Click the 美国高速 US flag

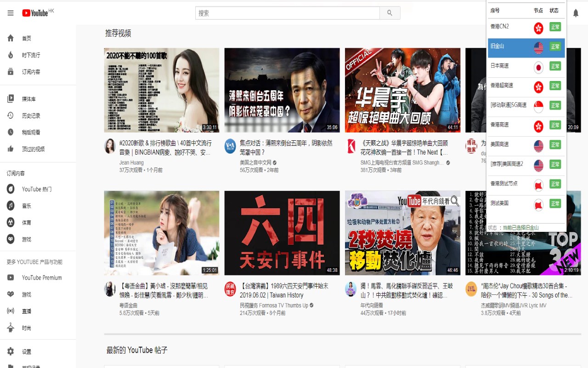pos(538,146)
